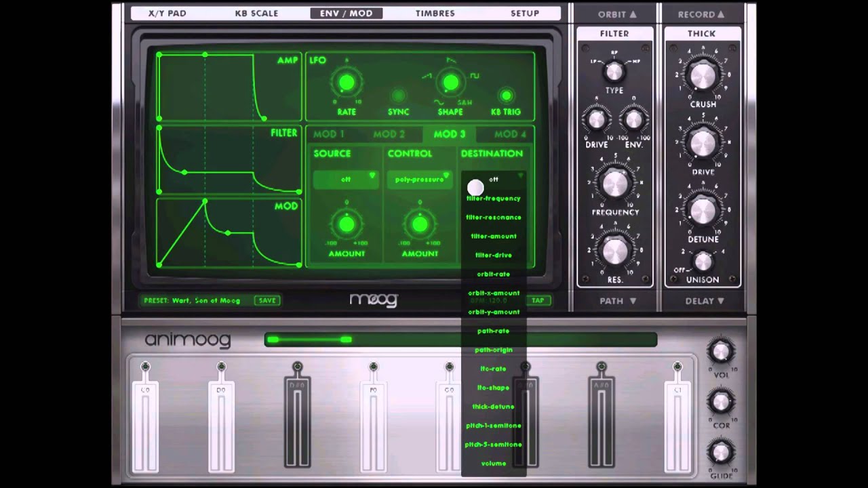Image resolution: width=868 pixels, height=488 pixels.
Task: Click the GLIDE knob
Action: point(721,451)
